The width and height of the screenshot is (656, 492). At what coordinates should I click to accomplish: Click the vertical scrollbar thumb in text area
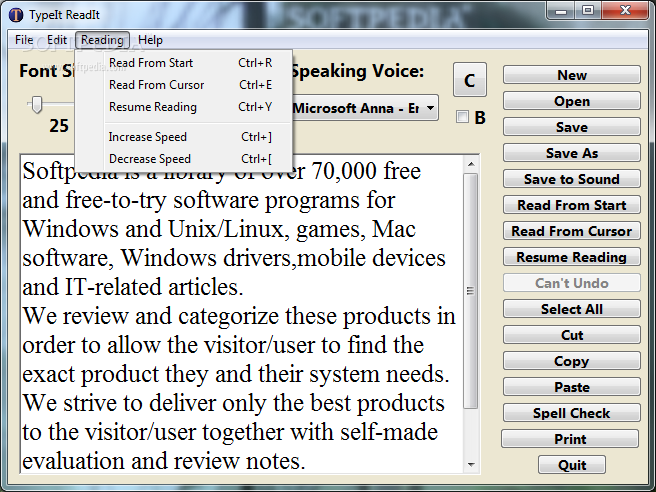[471, 291]
